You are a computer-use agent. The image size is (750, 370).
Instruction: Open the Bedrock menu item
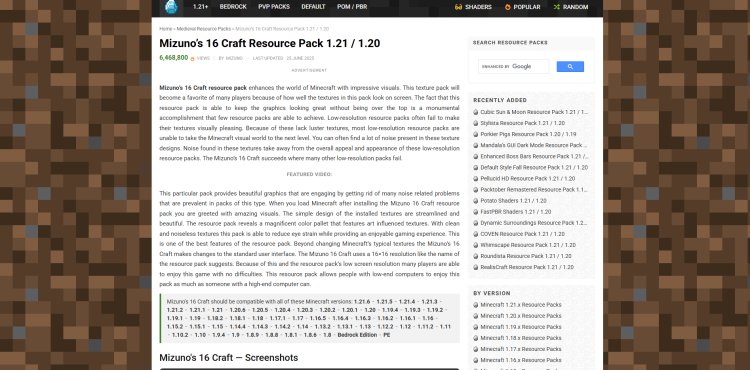pos(233,7)
